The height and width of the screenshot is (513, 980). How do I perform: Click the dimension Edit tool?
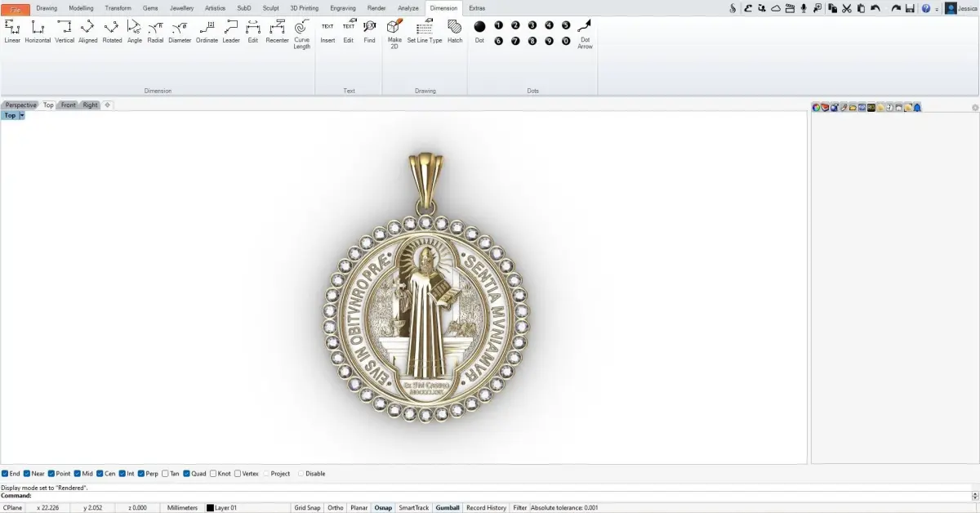(253, 31)
